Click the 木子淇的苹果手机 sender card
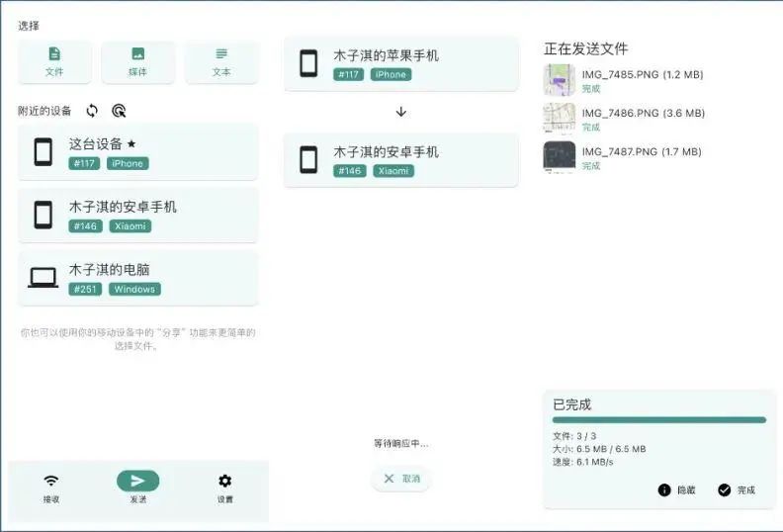Screen dimensions: 783x532 pos(400,64)
